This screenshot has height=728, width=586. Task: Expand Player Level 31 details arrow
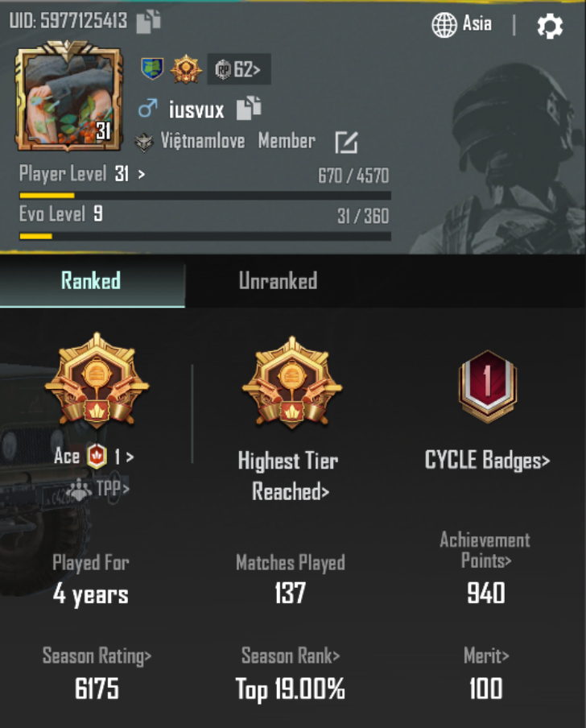point(141,175)
